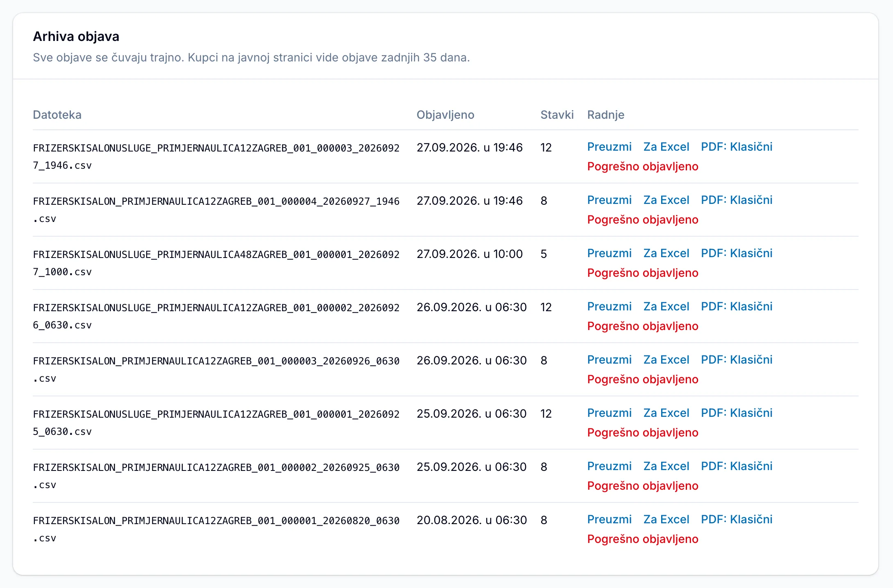The image size is (893, 588).
Task: Click Za Excel for FRIZERSKISALONUSLUGE 000002_20260926
Action: (666, 306)
